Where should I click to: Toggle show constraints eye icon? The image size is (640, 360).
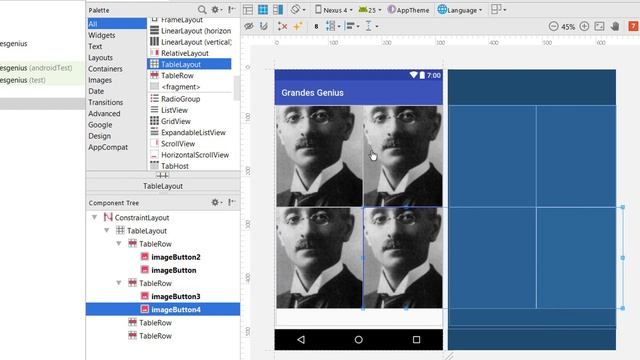coord(249,26)
